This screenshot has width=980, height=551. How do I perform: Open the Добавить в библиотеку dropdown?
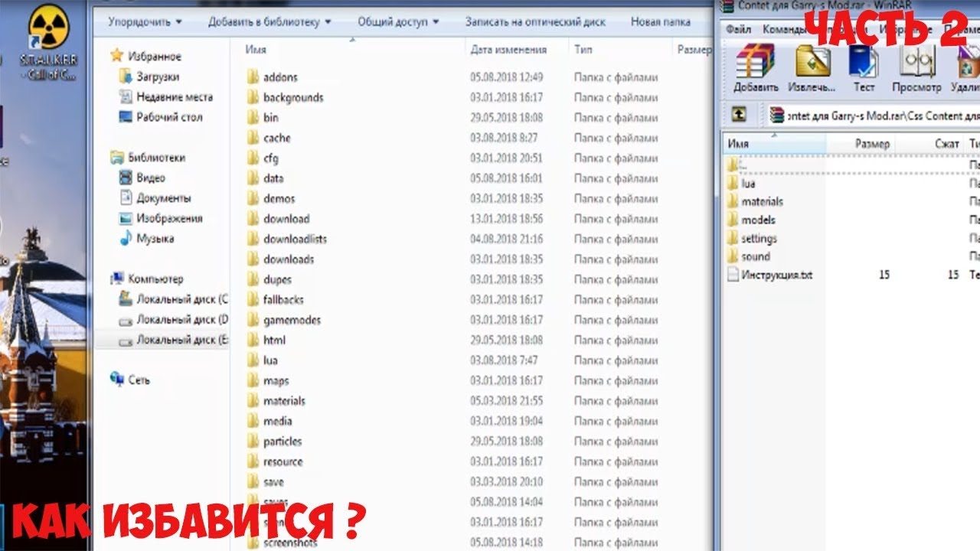(x=269, y=22)
